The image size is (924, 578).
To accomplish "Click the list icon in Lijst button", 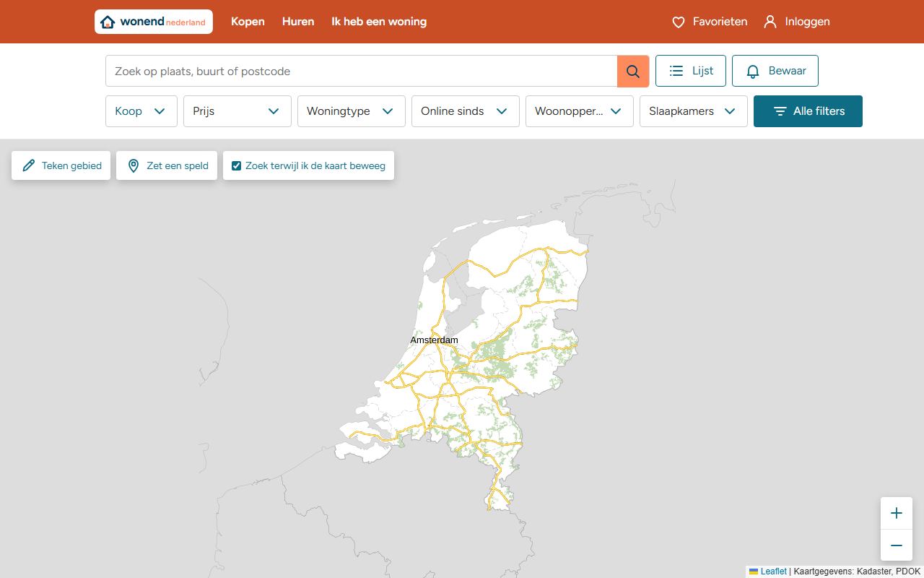I will [676, 71].
